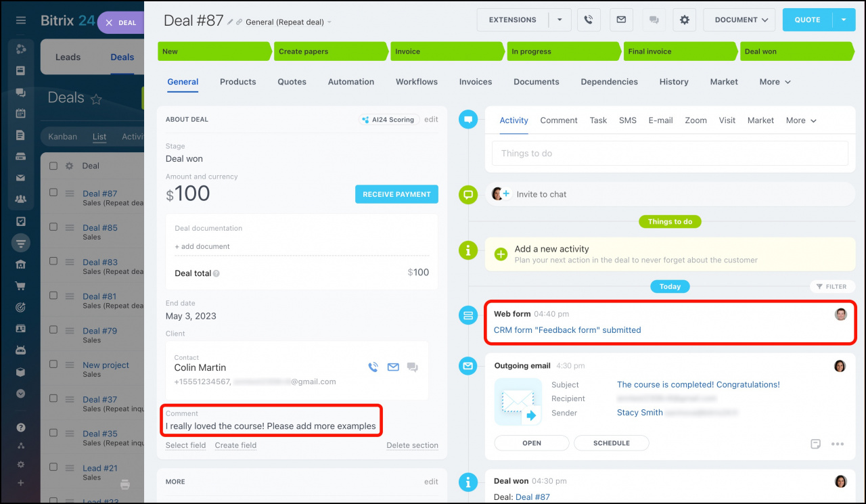This screenshot has height=504, width=866.
Task: Open the DOCUMENT dropdown
Action: pos(739,20)
